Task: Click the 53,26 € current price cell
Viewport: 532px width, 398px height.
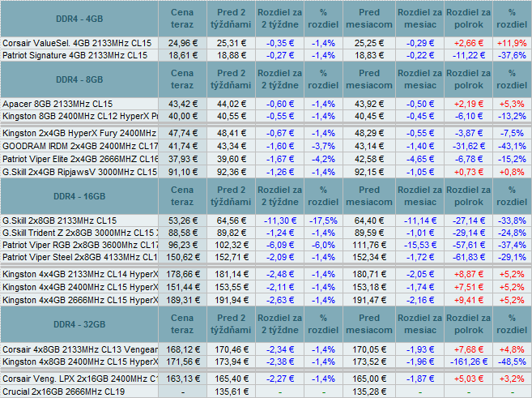Action: click(182, 220)
